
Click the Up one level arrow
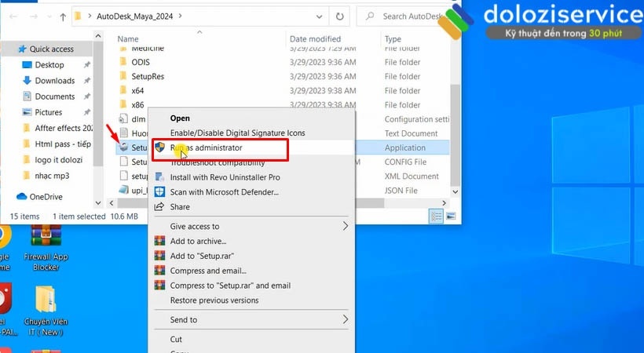tap(63, 16)
